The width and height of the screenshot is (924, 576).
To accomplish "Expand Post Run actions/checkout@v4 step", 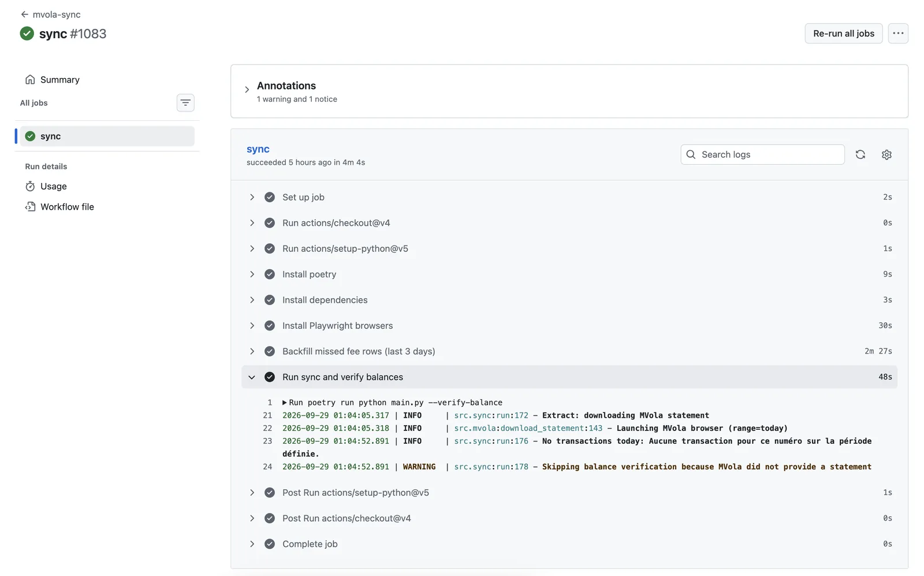I will [x=569, y=518].
